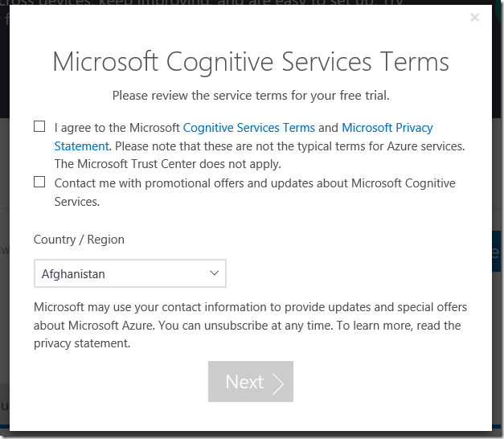Click the 'I agree to the Microsoft' label text
Screen dimensions: 504x439
click(x=117, y=127)
